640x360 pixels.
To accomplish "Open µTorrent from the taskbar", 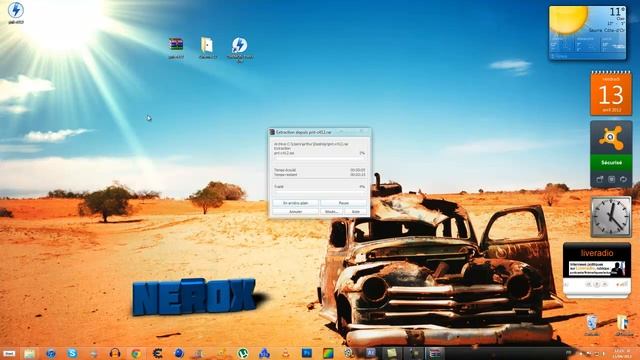I will 243,353.
